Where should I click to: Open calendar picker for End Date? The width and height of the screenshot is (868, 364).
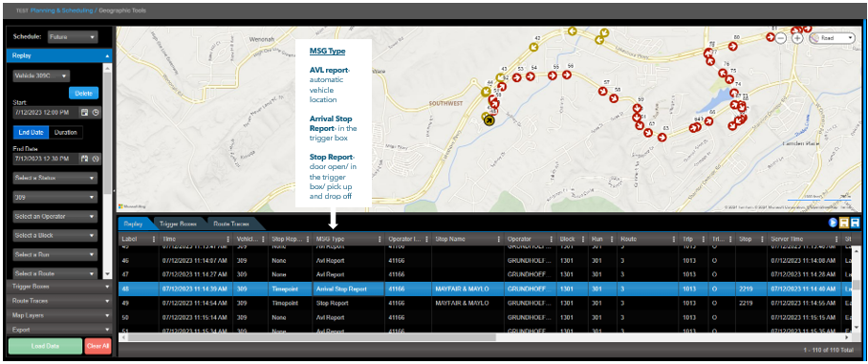(85, 159)
